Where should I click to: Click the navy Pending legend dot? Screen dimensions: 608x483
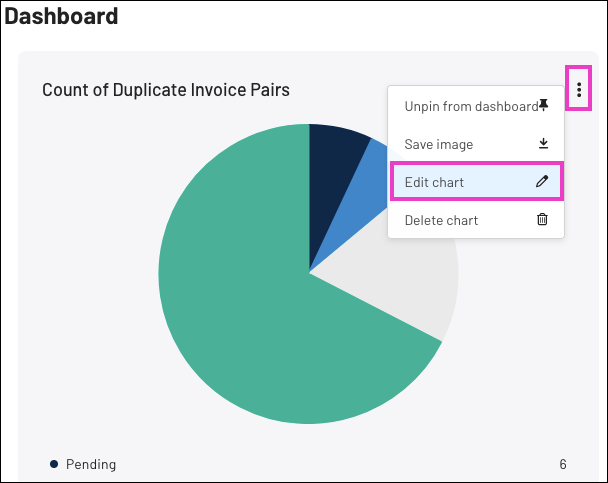[54, 464]
